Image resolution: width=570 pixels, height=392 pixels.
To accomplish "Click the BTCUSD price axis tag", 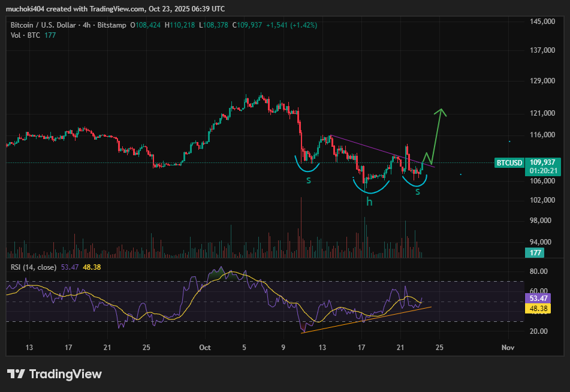I will pos(510,162).
